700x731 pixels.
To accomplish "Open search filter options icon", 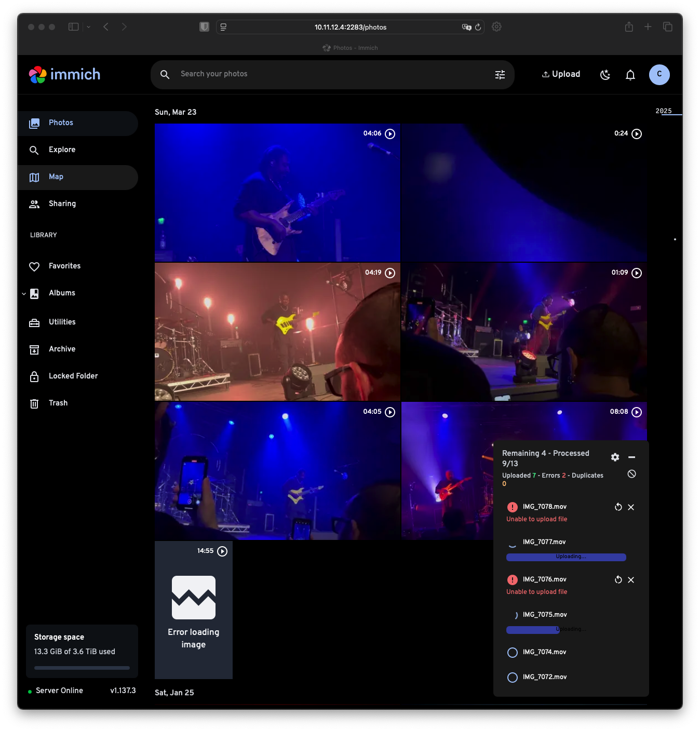I will pyautogui.click(x=500, y=75).
